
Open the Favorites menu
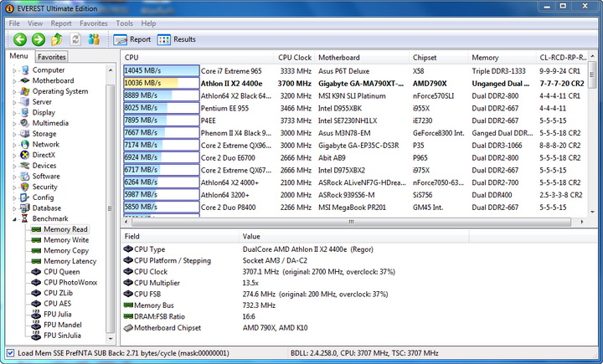pyautogui.click(x=94, y=23)
